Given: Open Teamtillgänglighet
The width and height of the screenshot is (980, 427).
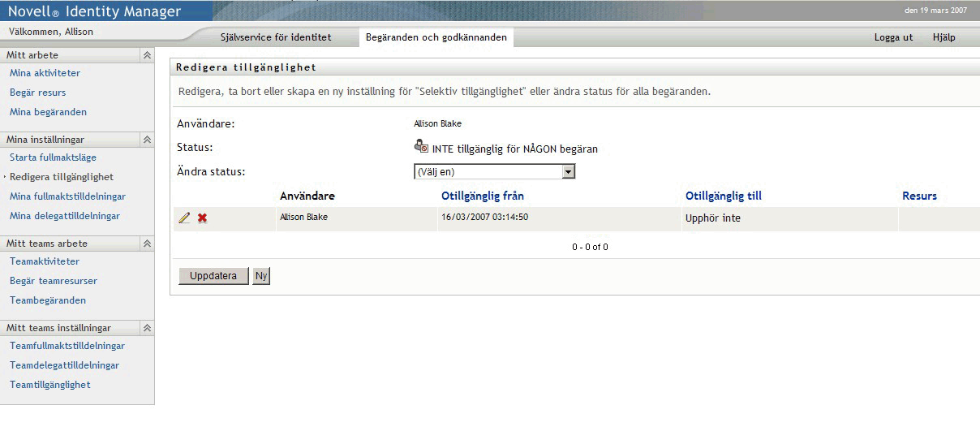Looking at the screenshot, I should pos(49,385).
